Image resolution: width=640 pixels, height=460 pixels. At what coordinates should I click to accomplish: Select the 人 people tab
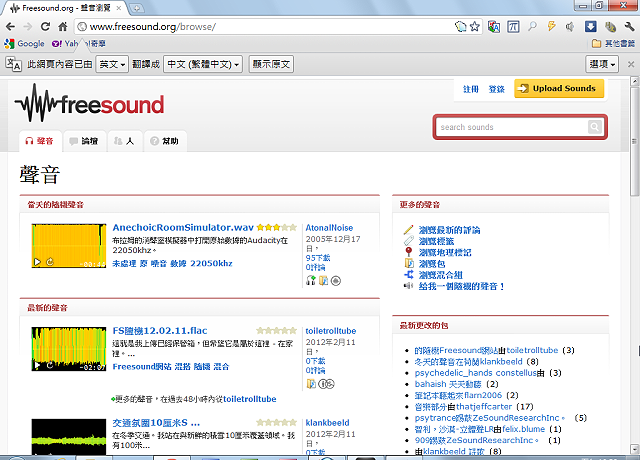125,141
